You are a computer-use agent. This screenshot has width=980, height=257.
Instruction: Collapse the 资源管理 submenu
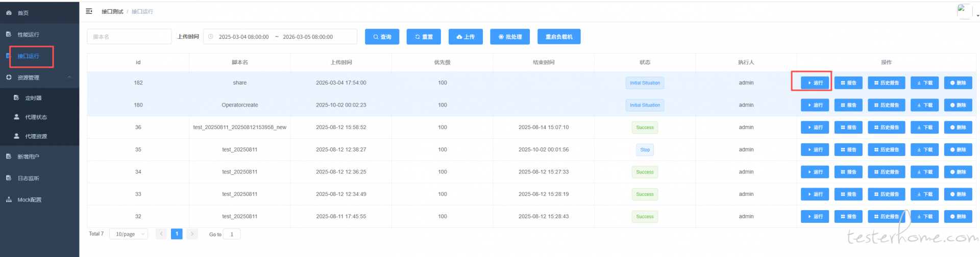pyautogui.click(x=69, y=78)
